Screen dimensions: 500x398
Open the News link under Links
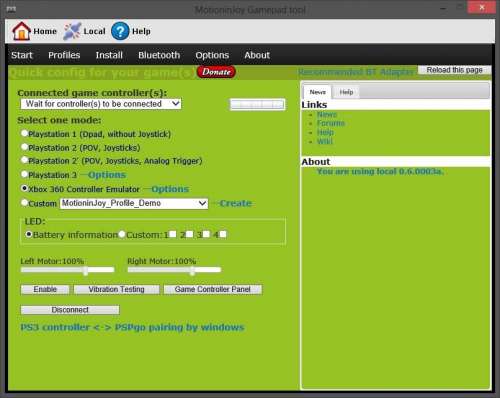pos(327,114)
